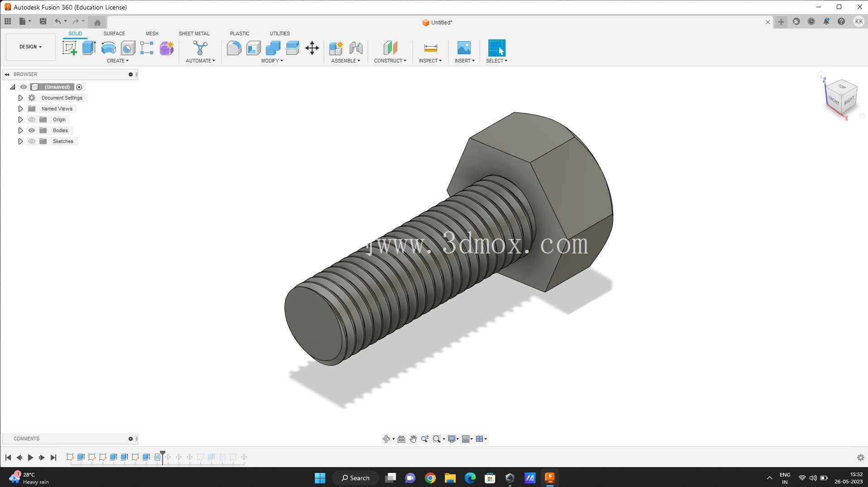
Task: Open the Notifications bell icon
Action: click(826, 21)
